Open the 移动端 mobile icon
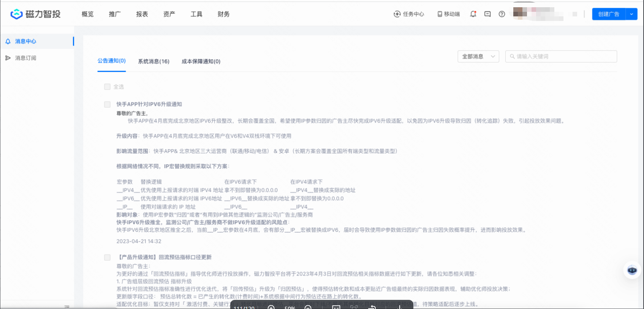The width and height of the screenshot is (644, 309). point(440,14)
